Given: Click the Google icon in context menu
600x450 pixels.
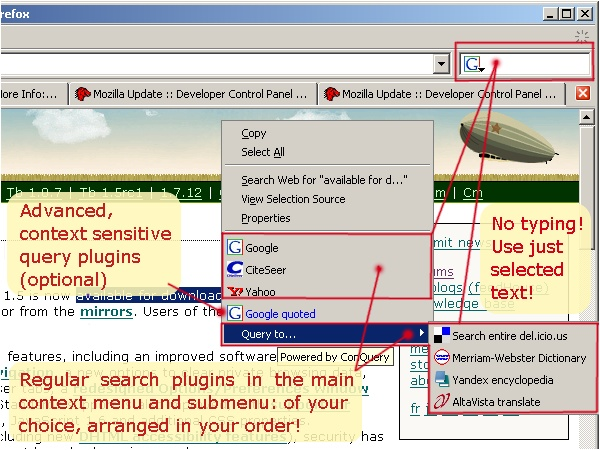Looking at the screenshot, I should point(235,247).
